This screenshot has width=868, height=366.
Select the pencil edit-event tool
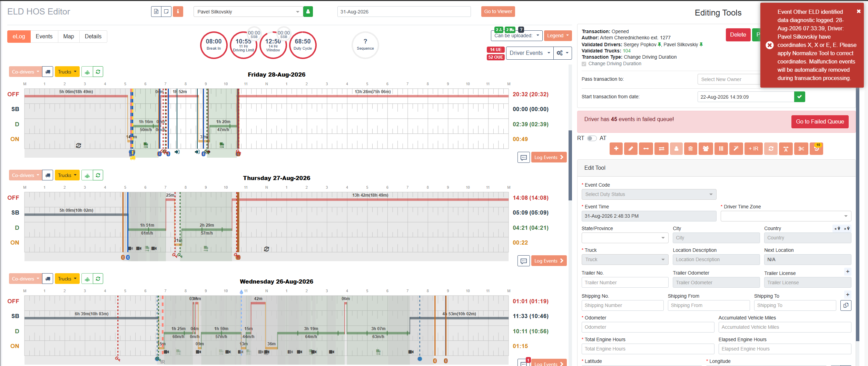[x=631, y=149]
